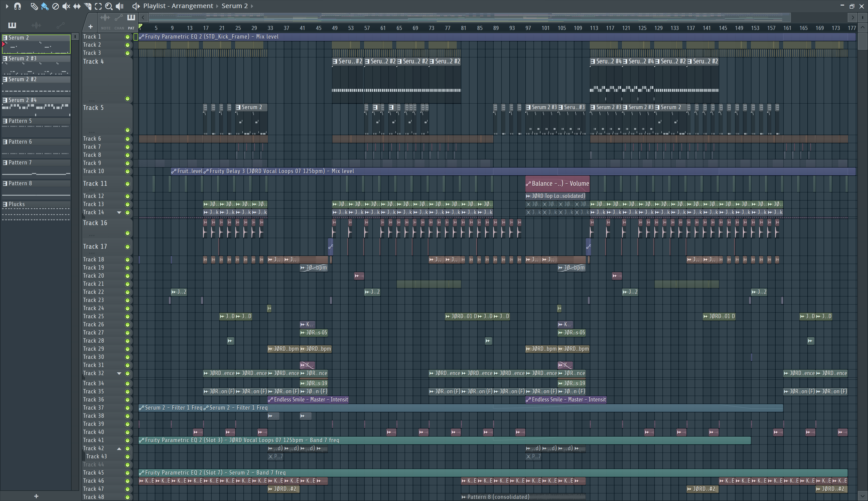Image resolution: width=868 pixels, height=501 pixels.
Task: Click the green playhead marker at bar 1
Action: pyautogui.click(x=140, y=26)
